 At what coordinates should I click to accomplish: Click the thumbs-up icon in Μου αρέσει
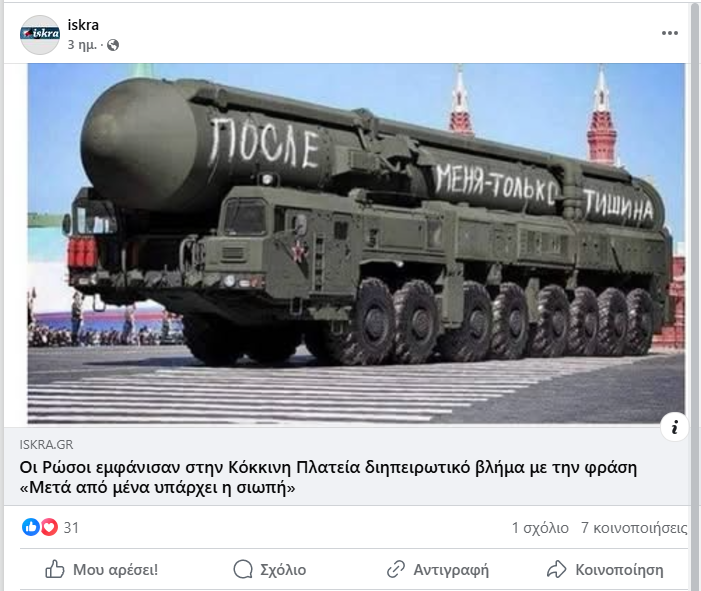pos(55,569)
